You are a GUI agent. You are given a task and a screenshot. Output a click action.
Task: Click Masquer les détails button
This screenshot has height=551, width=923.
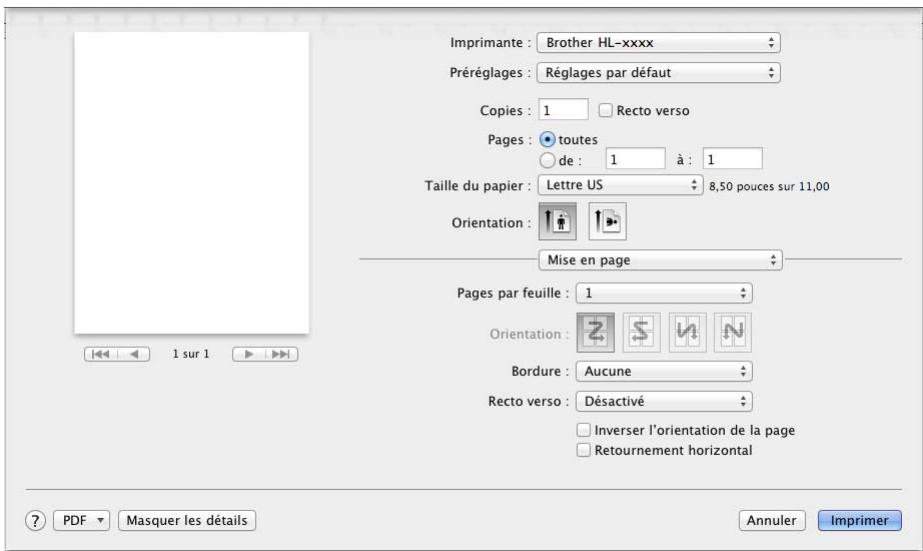[x=187, y=520]
